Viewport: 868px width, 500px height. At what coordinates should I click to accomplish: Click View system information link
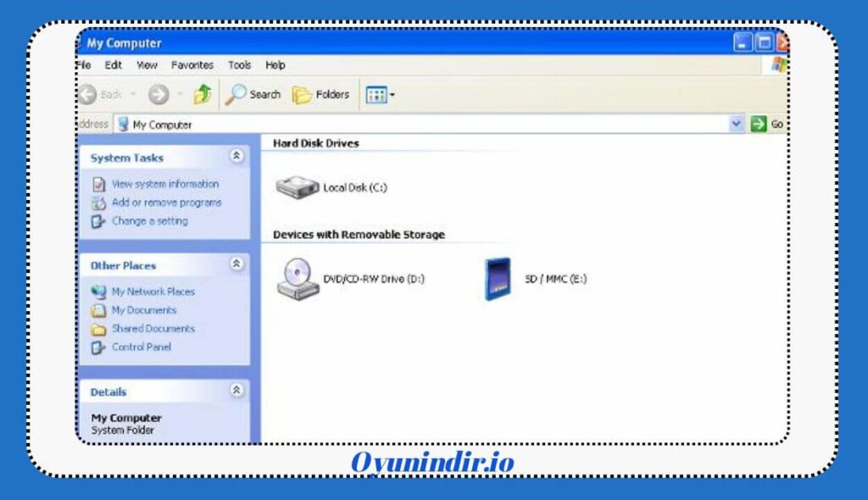point(165,184)
